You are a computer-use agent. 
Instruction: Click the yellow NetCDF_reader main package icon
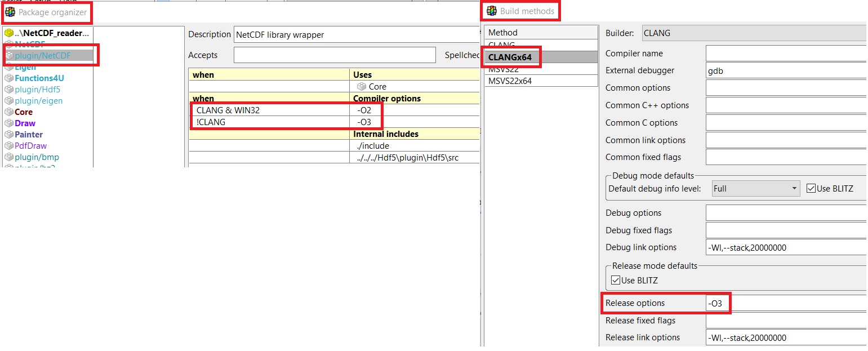8,33
